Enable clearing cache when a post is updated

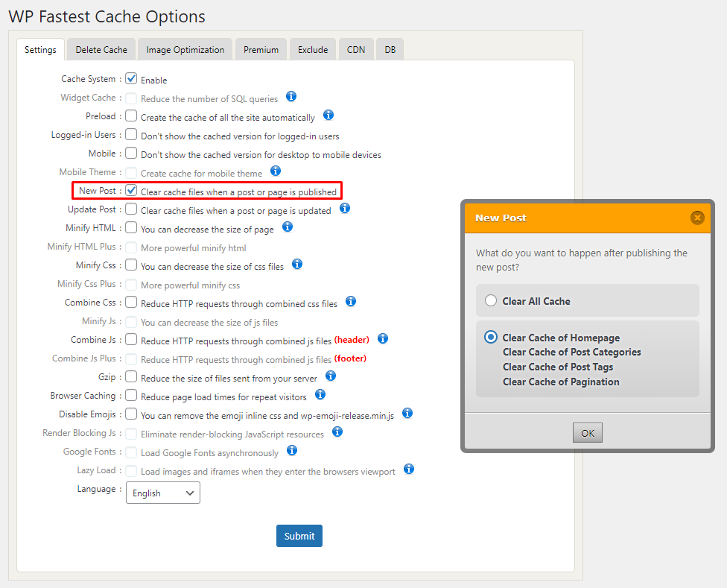click(131, 209)
